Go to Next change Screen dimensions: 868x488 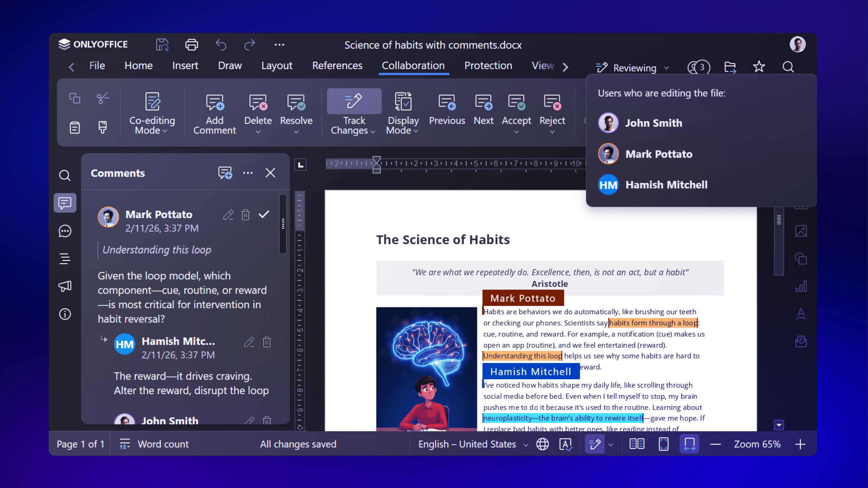point(483,110)
